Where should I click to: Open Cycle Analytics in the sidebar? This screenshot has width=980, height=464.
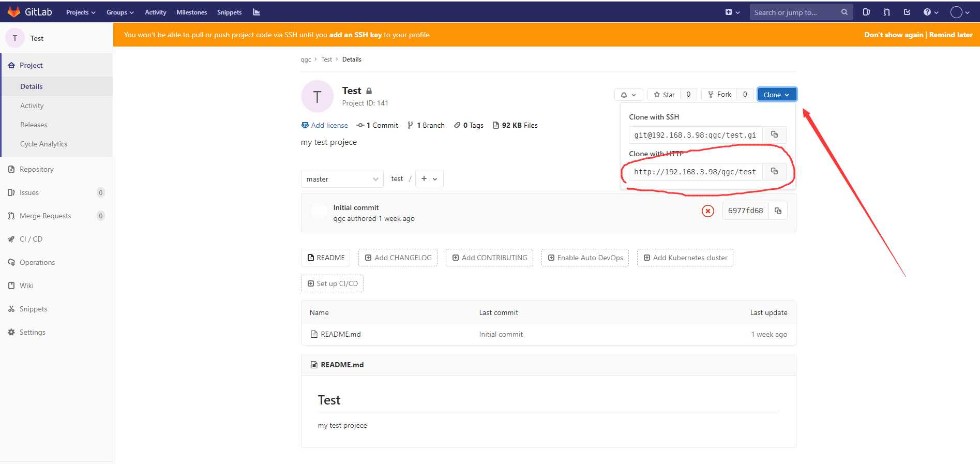tap(57, 144)
